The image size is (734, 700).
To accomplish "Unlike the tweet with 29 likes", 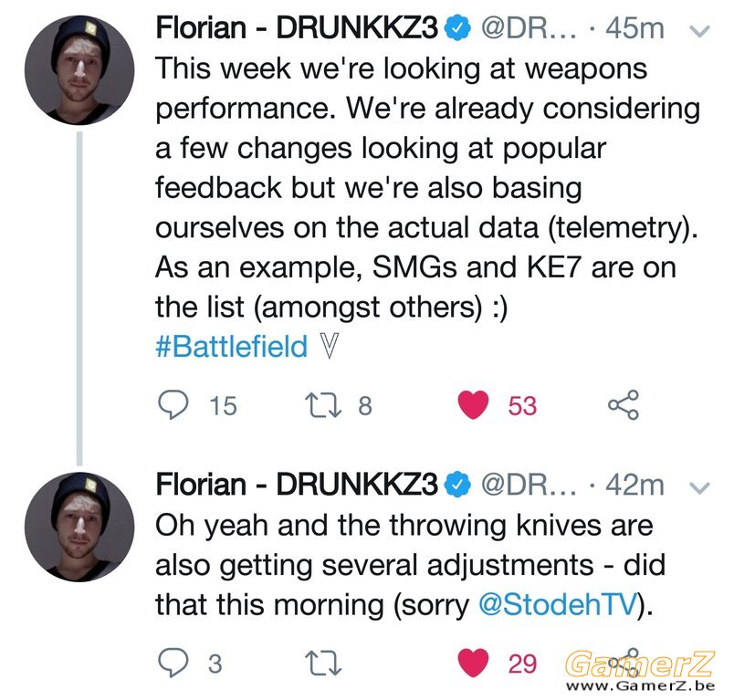I will pos(473,663).
